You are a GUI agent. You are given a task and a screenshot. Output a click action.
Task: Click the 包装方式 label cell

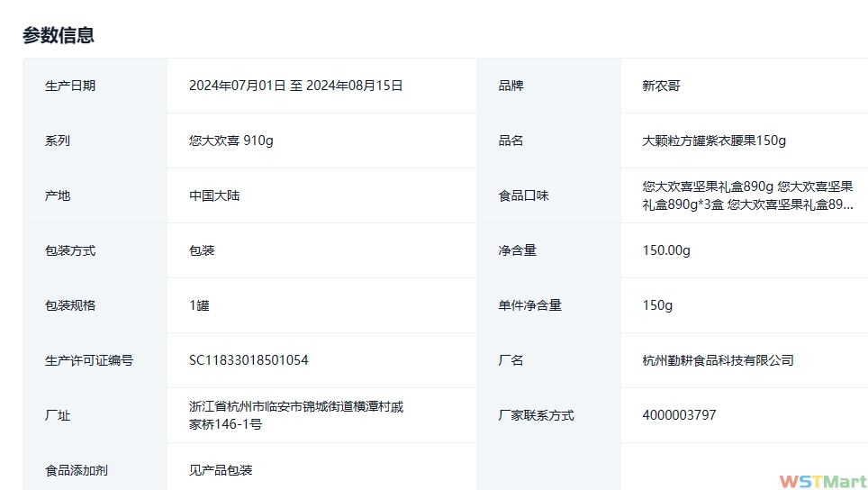coord(70,250)
